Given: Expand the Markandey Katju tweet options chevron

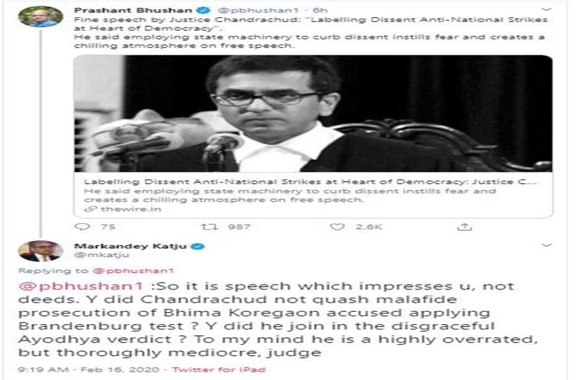Looking at the screenshot, I should pos(546,245).
